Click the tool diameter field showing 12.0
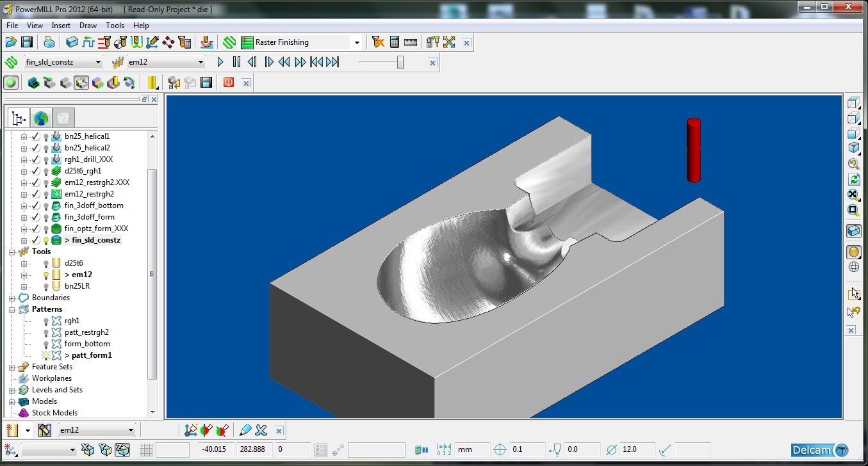 (x=637, y=450)
